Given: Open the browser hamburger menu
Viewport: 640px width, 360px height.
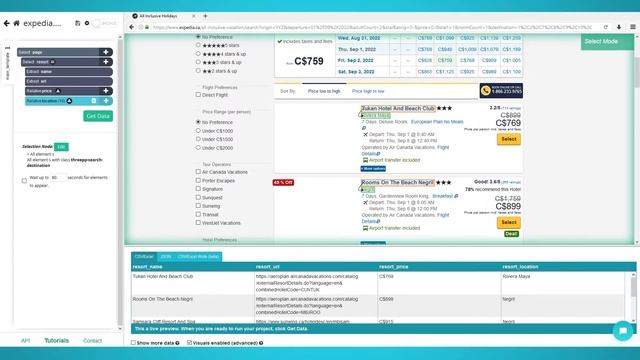Looking at the screenshot, I should 633,27.
